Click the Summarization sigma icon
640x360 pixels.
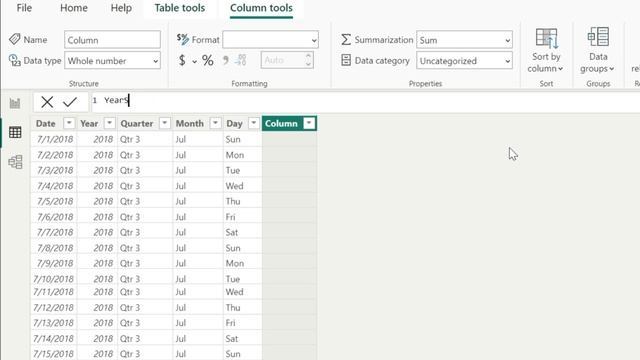click(346, 40)
